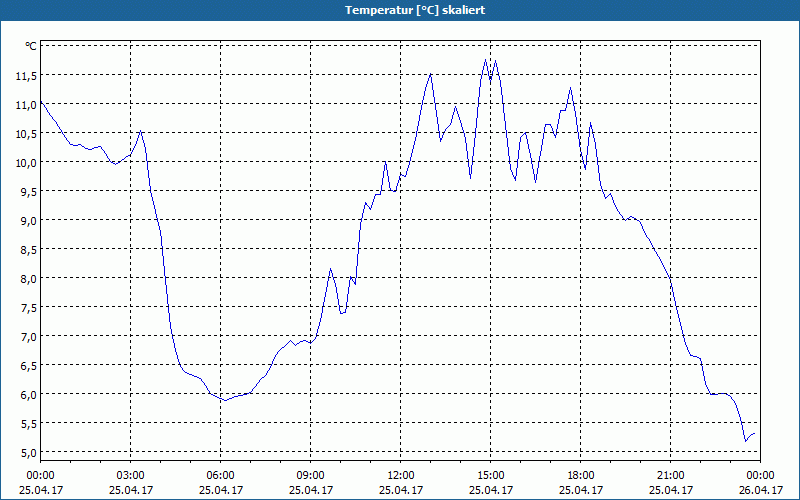Image resolution: width=800 pixels, height=500 pixels.
Task: Click the 15:00 time label
Action: [491, 476]
